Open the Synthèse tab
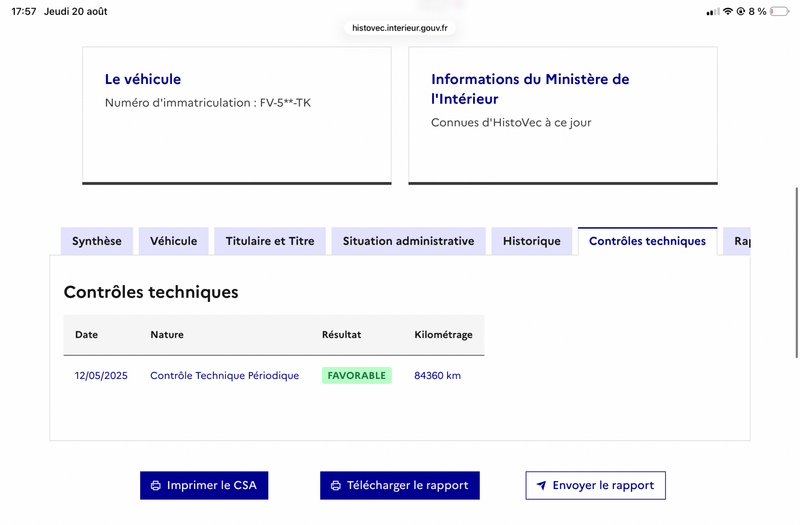The width and height of the screenshot is (800, 525). [x=97, y=241]
